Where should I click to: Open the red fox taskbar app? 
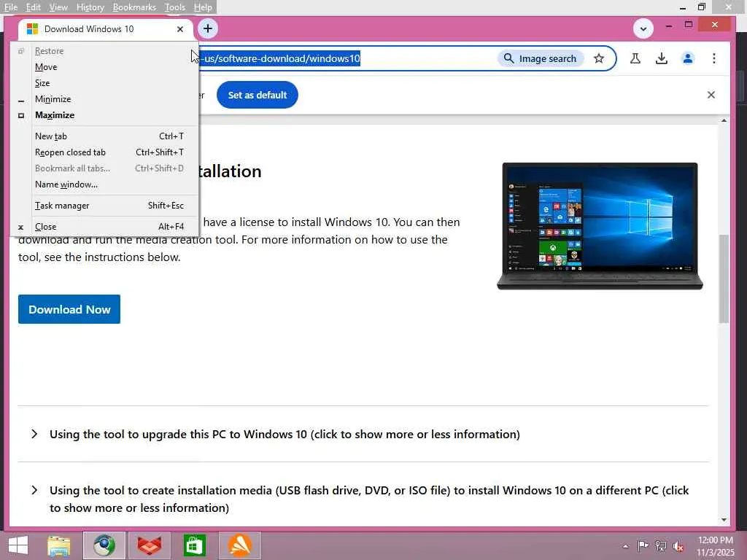(149, 545)
